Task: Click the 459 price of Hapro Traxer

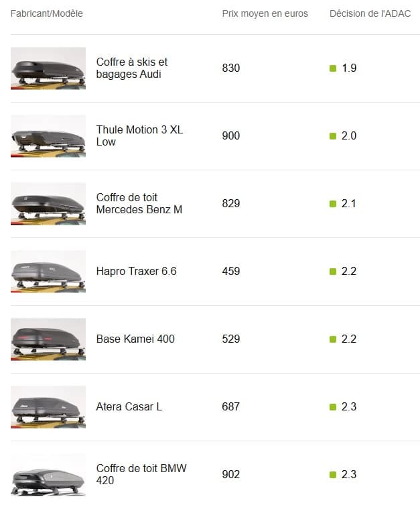Action: (230, 271)
